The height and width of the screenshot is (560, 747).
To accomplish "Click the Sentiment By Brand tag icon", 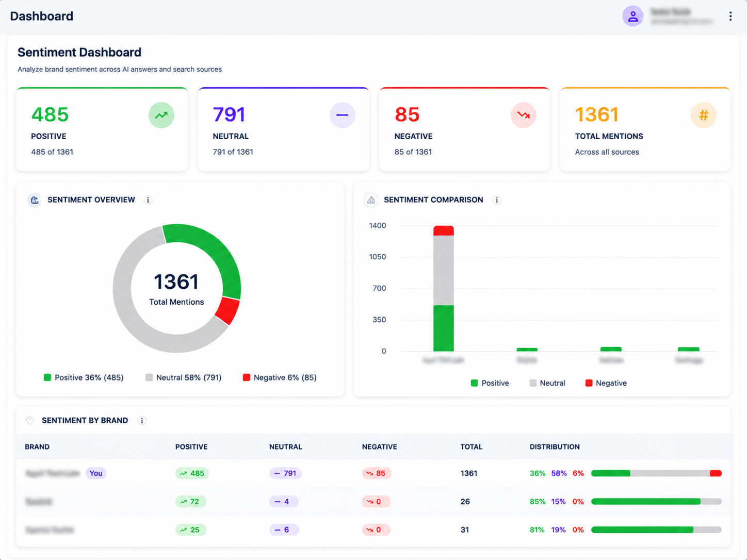I will click(30, 420).
